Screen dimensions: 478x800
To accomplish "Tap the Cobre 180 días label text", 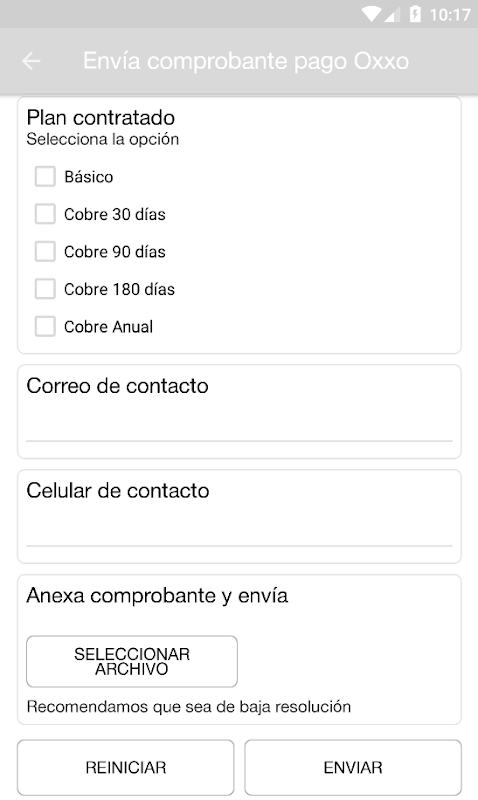I will tap(119, 289).
